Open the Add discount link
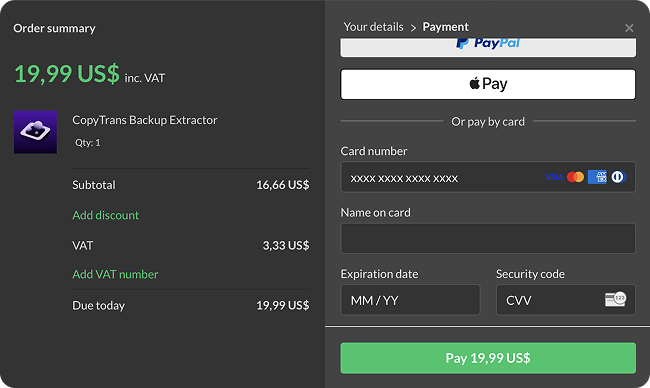Screen dimensions: 650x388 (105, 215)
